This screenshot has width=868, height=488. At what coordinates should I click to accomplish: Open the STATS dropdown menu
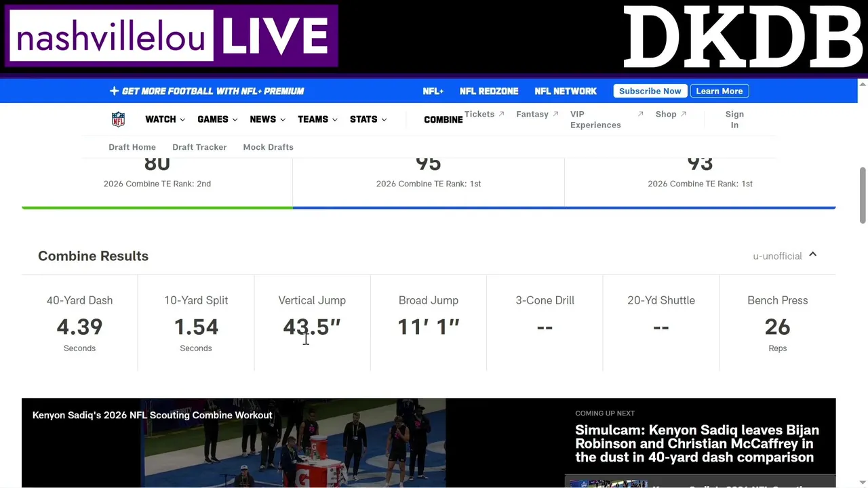click(x=368, y=119)
